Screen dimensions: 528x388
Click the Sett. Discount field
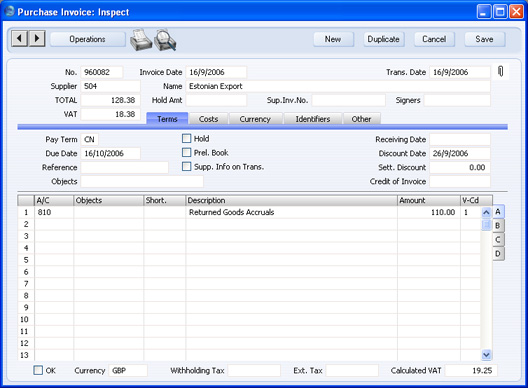tap(460, 167)
